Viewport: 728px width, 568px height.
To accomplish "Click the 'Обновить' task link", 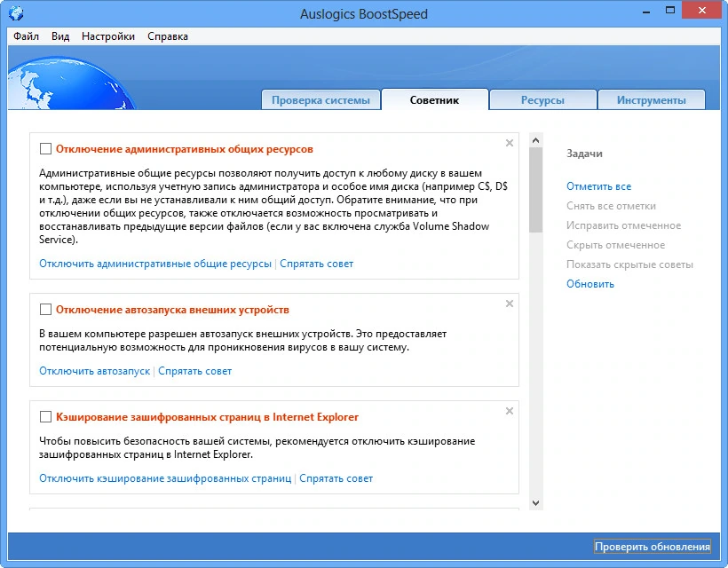I will pyautogui.click(x=590, y=283).
